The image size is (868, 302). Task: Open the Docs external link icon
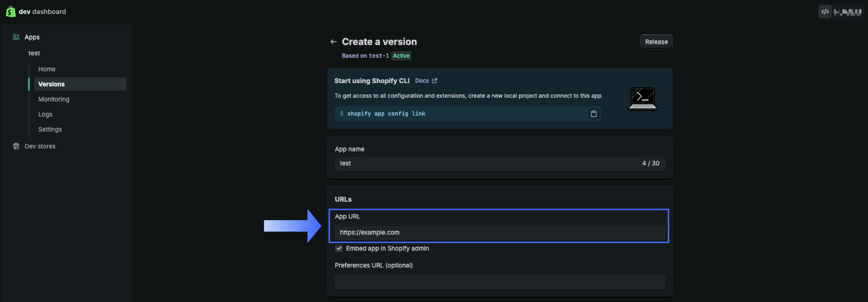[x=435, y=81]
